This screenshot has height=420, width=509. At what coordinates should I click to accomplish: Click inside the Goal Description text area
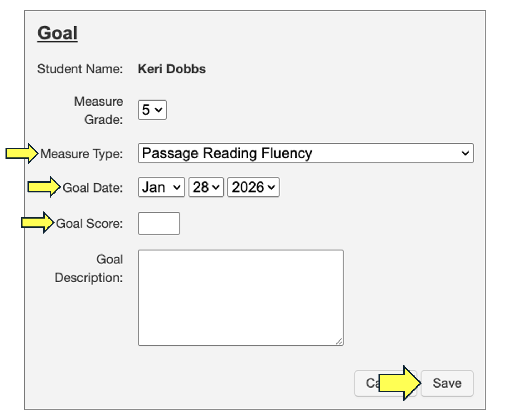(x=240, y=298)
